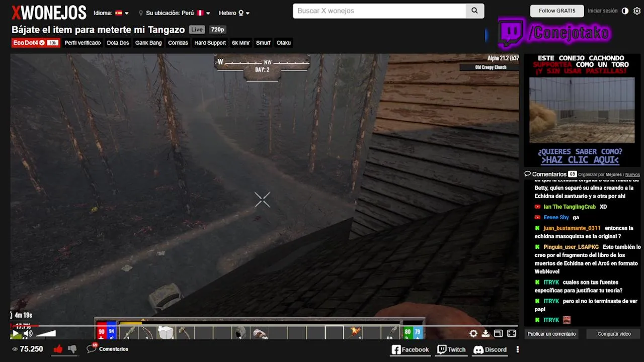Screen dimensions: 644x362
Task: Click the Iniciar sesión link
Action: (602, 11)
